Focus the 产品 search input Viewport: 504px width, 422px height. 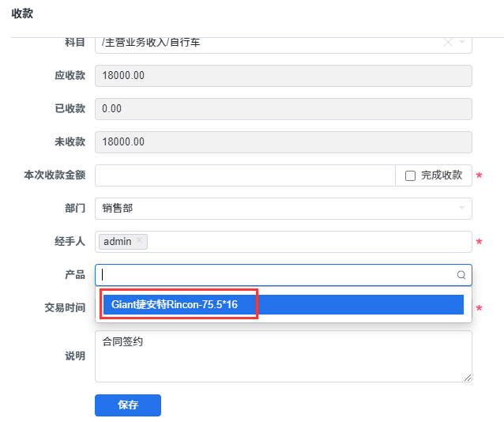276,275
